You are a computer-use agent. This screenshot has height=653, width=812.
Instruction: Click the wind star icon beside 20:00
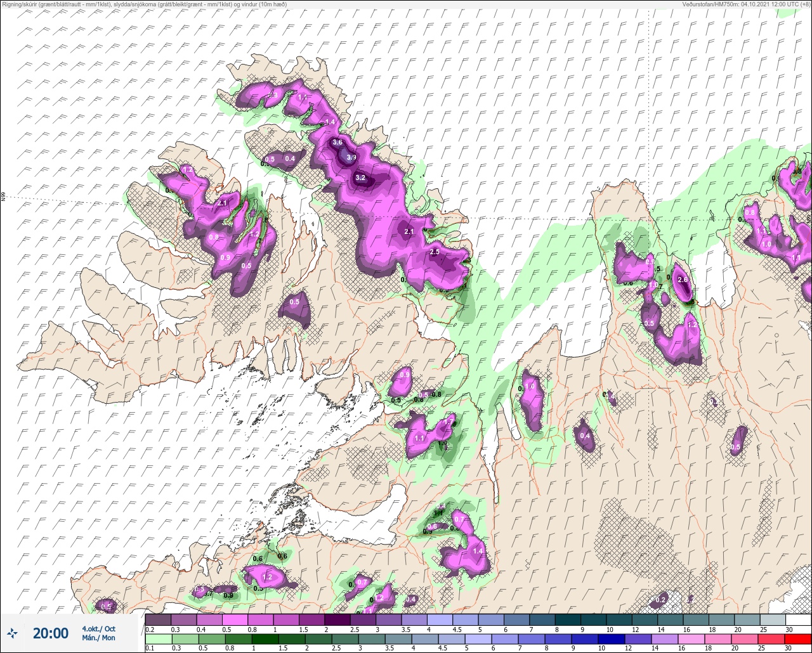pyautogui.click(x=12, y=633)
